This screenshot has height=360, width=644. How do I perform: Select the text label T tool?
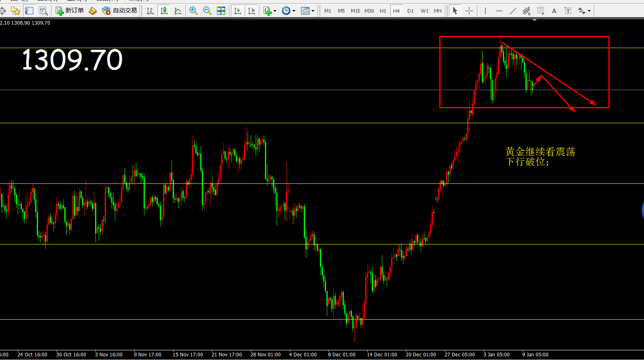coord(568,11)
